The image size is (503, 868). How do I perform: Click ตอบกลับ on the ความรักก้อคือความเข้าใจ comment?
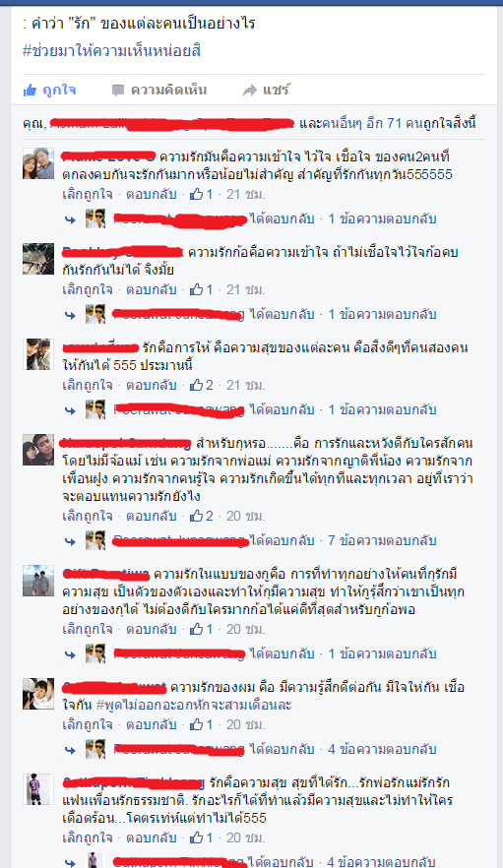point(152,289)
